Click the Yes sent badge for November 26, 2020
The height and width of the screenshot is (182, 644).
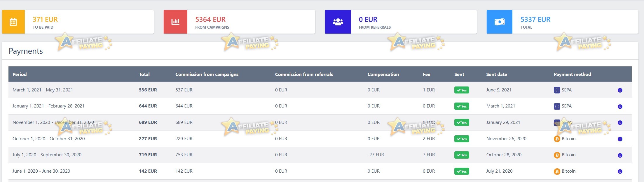click(x=462, y=139)
